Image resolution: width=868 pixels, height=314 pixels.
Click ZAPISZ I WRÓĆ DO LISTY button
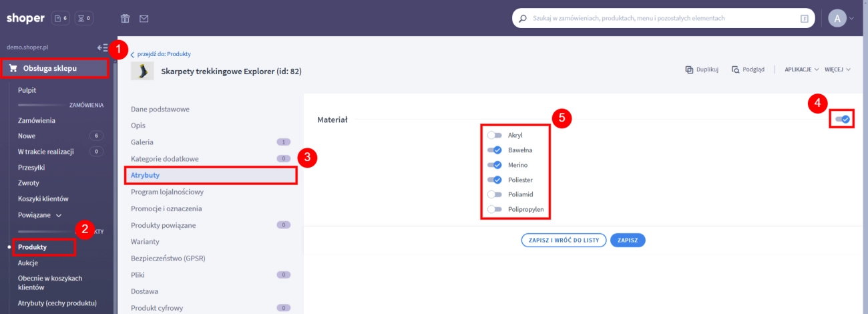tap(564, 240)
